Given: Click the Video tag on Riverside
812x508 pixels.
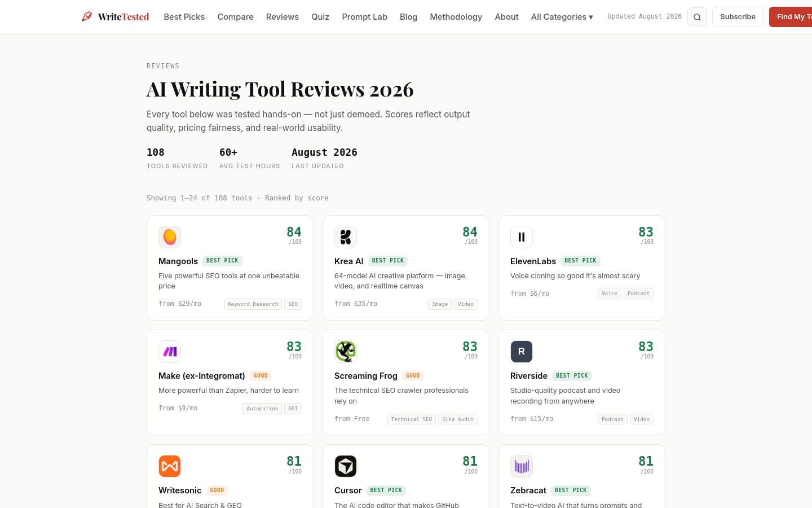Looking at the screenshot, I should [x=642, y=419].
